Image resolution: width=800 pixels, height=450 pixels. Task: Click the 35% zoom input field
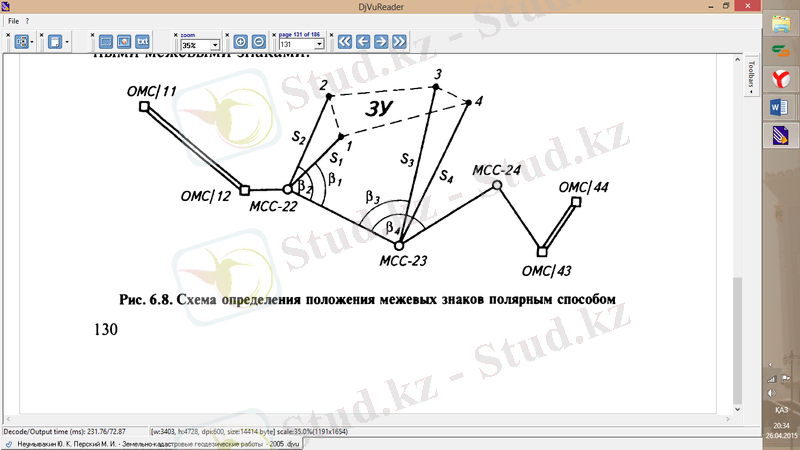point(195,45)
